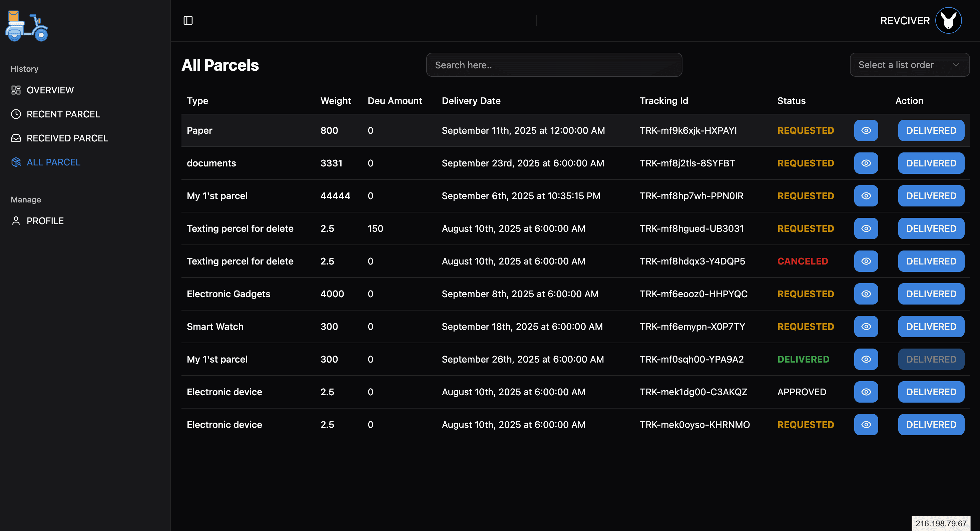Viewport: 980px width, 531px height.
Task: Click the REVCIVER username label
Action: 905,21
